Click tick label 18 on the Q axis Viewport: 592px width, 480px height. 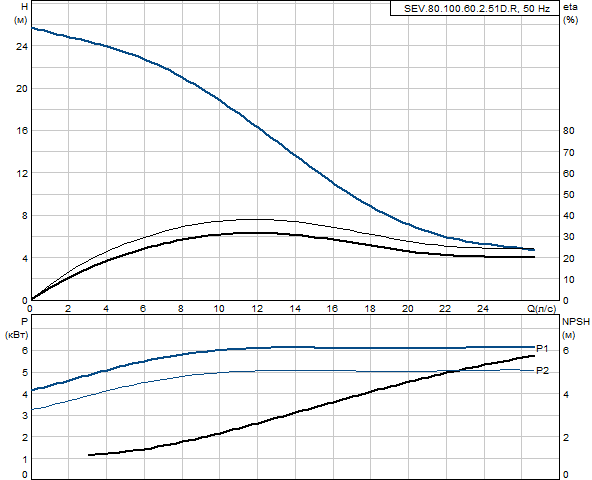(x=370, y=309)
